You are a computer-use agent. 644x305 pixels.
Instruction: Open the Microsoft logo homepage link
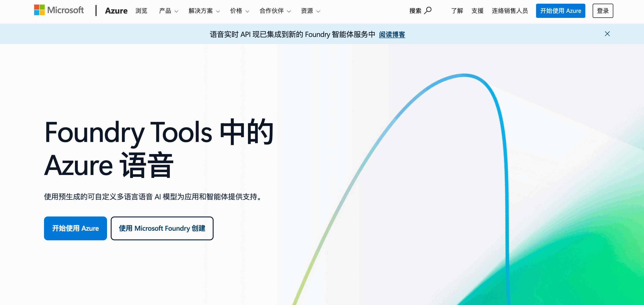pos(59,10)
